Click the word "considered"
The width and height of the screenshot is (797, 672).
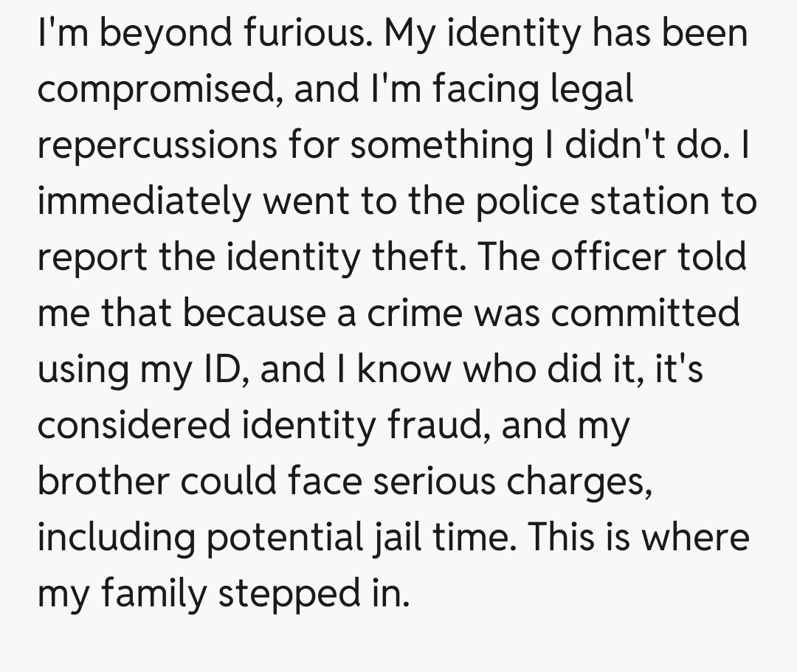[138, 425]
